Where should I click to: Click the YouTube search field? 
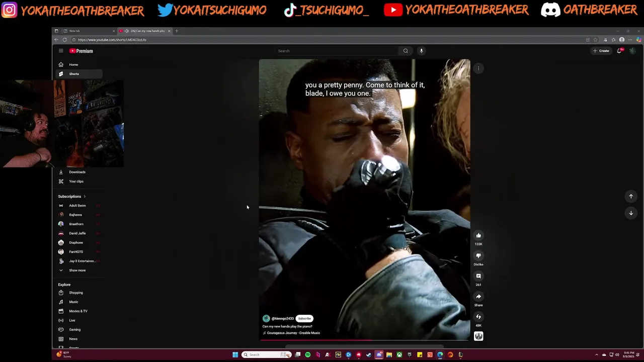click(336, 51)
